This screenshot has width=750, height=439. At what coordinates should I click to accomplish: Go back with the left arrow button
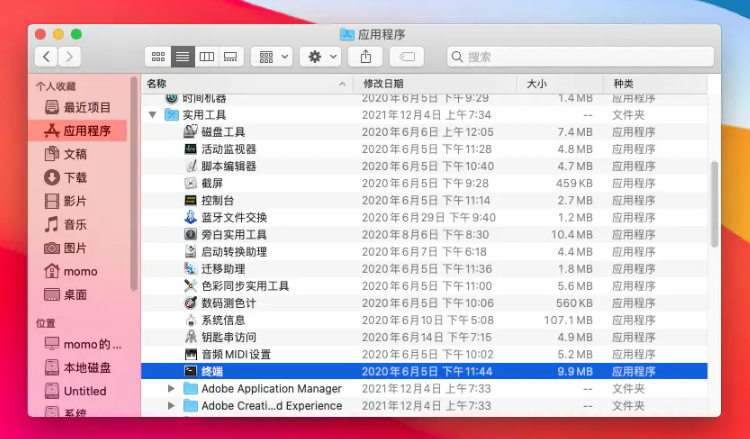coord(46,57)
